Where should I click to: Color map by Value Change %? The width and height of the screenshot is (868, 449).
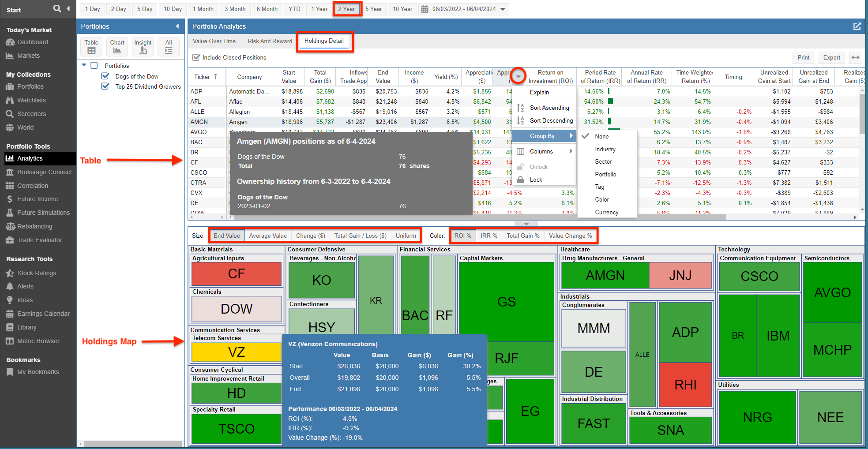570,236
